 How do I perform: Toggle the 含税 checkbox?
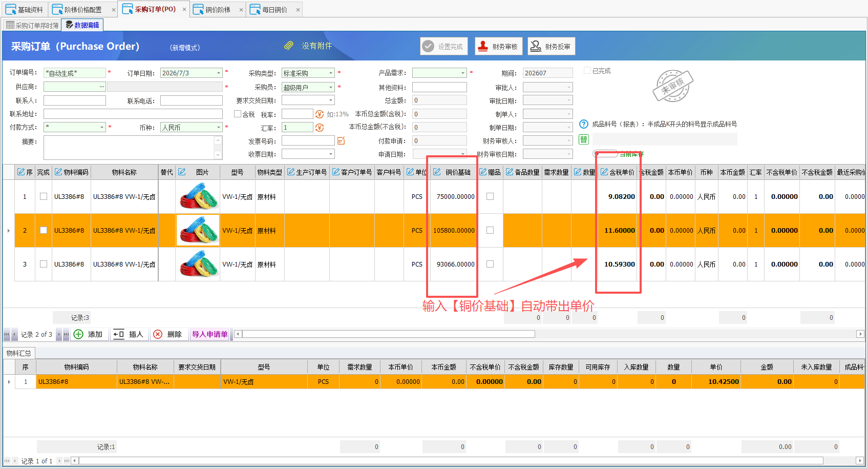pos(238,114)
